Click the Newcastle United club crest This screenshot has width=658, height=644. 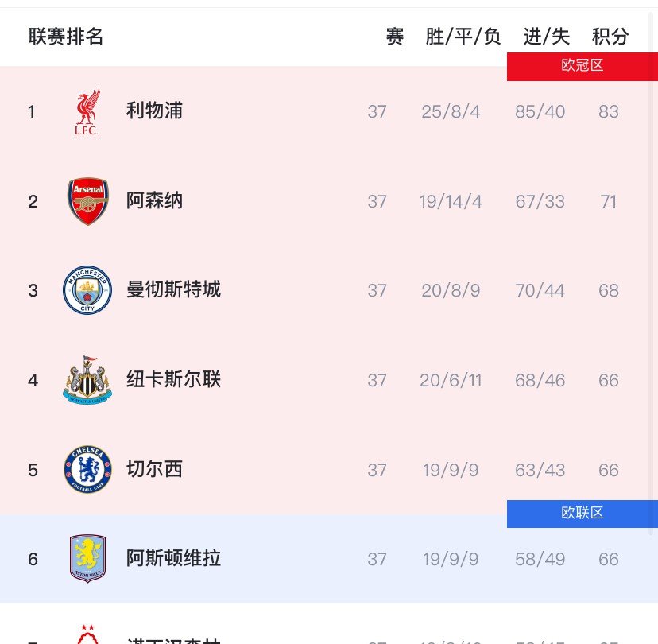click(87, 380)
